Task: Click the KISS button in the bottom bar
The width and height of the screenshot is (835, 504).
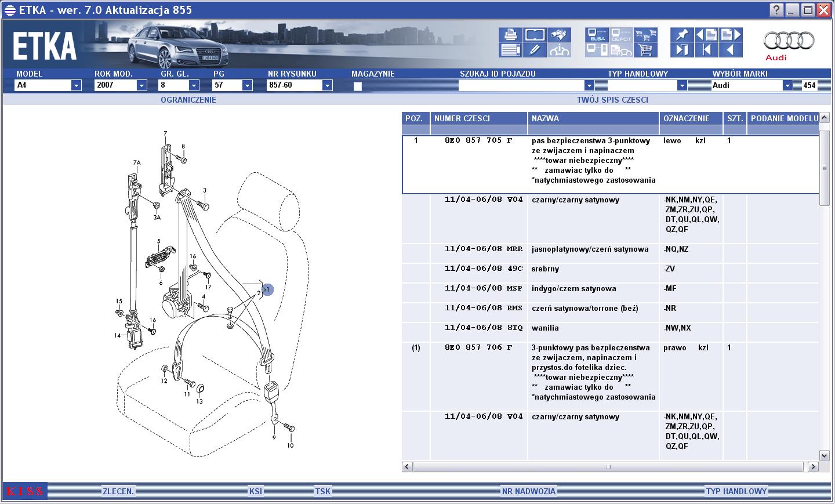Action: (25, 491)
